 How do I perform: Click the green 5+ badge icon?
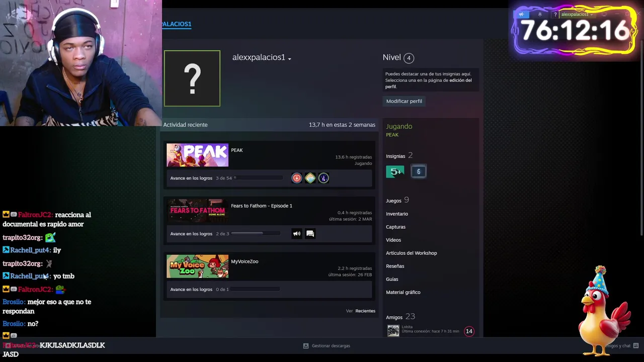[395, 171]
